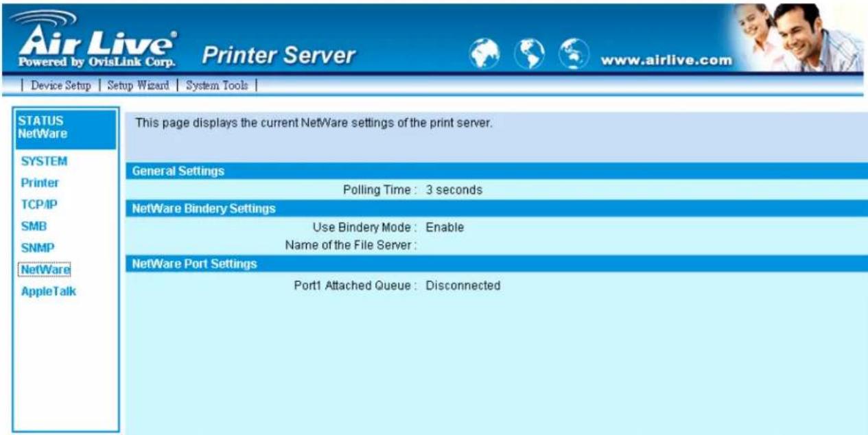Click the STATUS NetWare sidebar header
Image resolution: width=868 pixels, height=435 pixels.
66,128
